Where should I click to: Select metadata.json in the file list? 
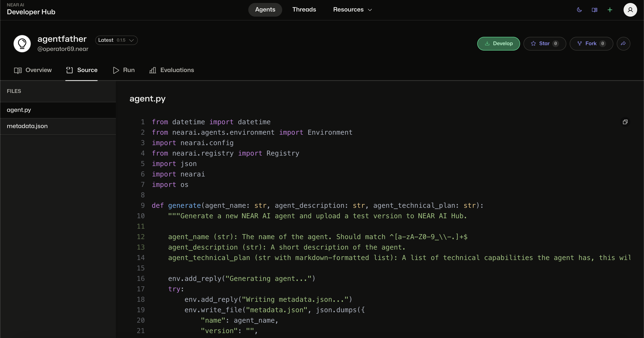pos(27,126)
